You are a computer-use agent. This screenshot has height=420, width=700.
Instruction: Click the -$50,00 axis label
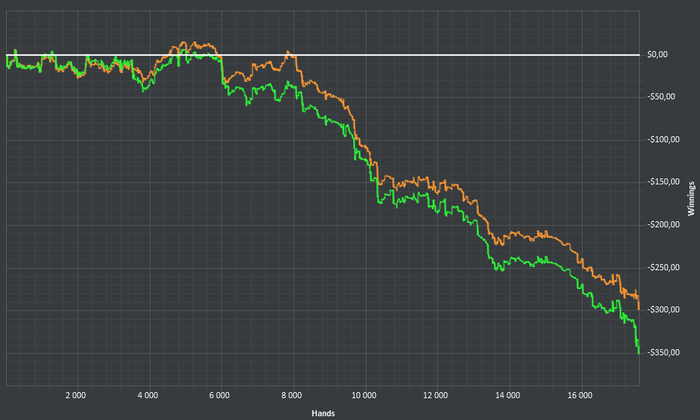pyautogui.click(x=662, y=97)
